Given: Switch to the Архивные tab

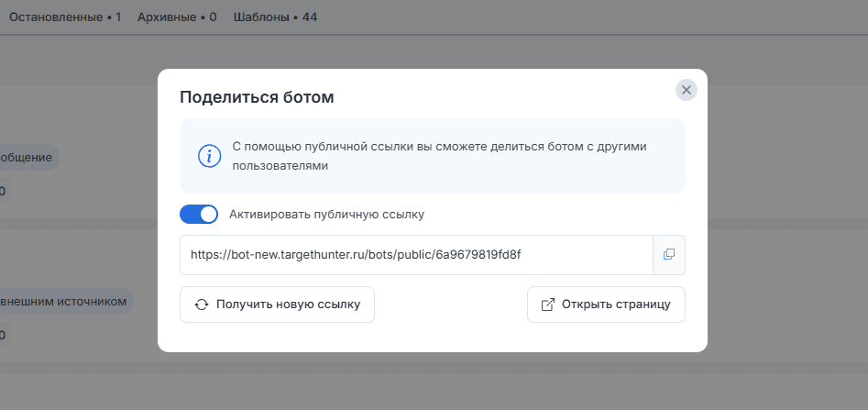Looking at the screenshot, I should 177,17.
